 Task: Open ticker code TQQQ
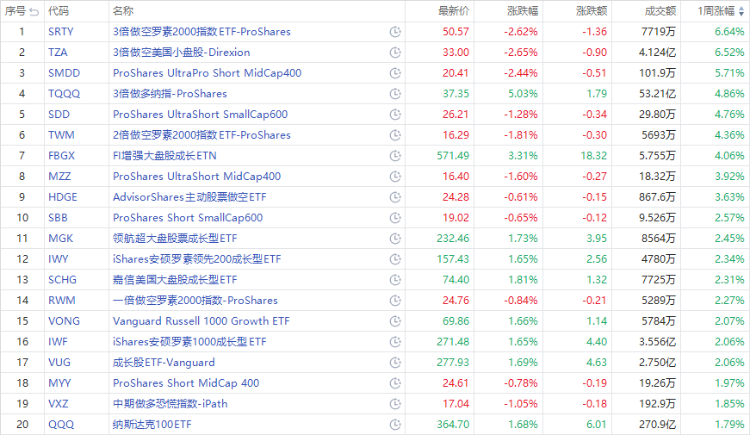tap(64, 93)
